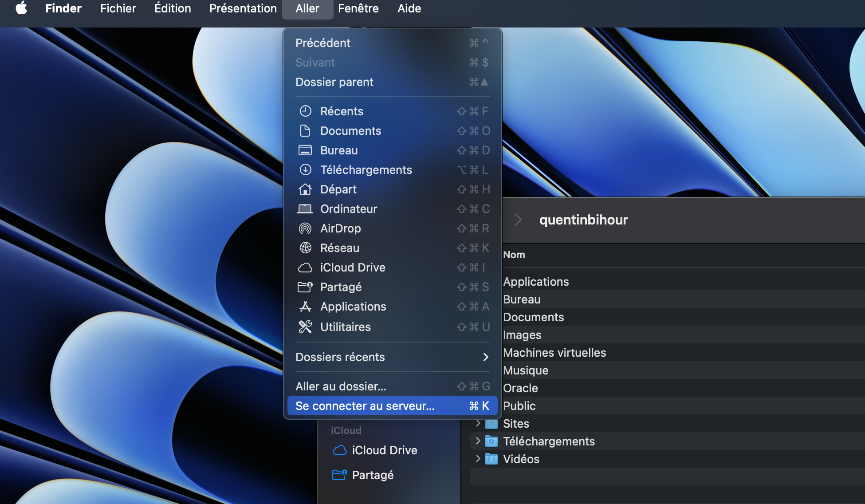Click the forward chevron beside quentinbihour
This screenshot has height=504, width=865.
point(518,220)
